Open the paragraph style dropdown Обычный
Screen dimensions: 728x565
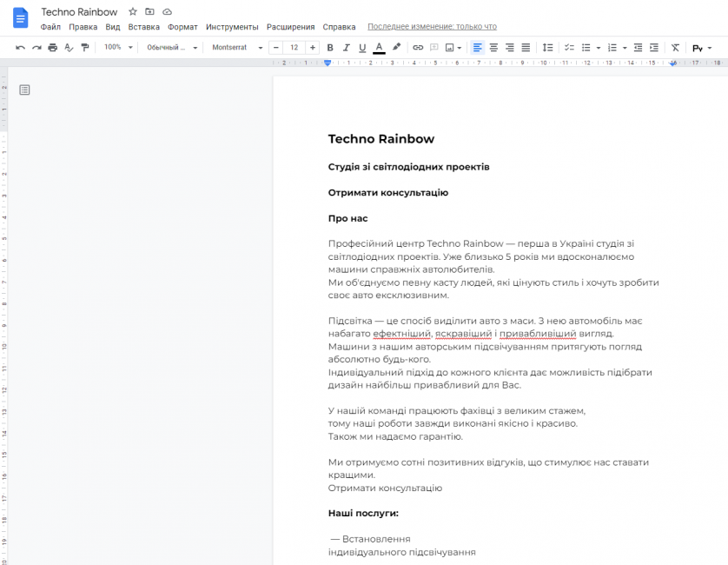[x=172, y=48]
